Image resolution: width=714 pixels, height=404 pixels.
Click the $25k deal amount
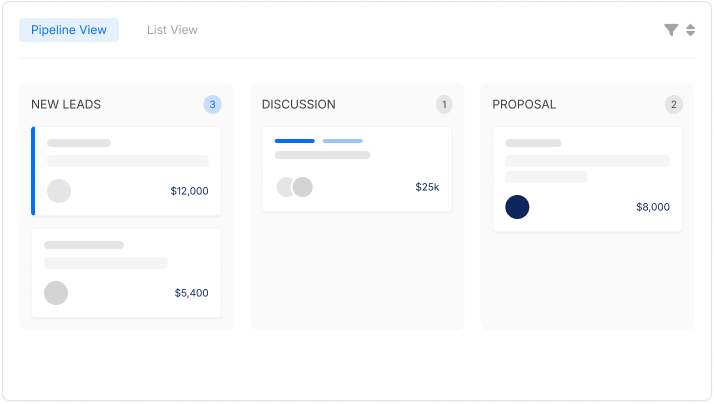tap(427, 187)
